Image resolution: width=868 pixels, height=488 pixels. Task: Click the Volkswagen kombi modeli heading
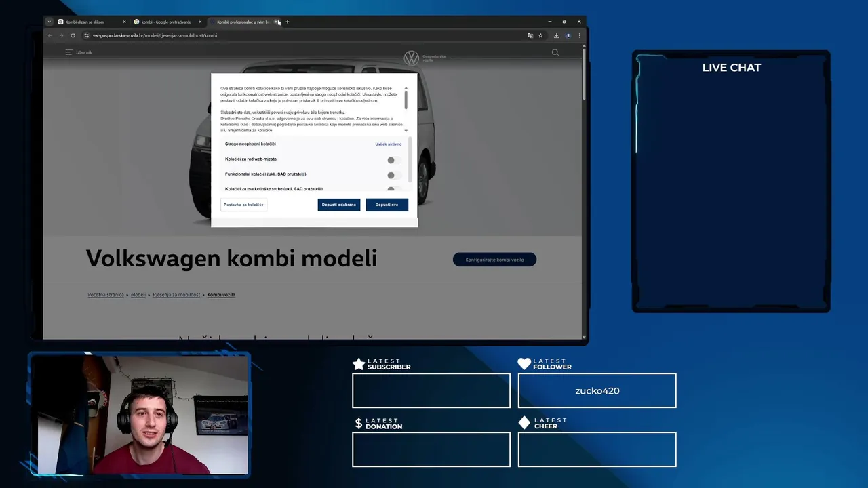tap(231, 258)
